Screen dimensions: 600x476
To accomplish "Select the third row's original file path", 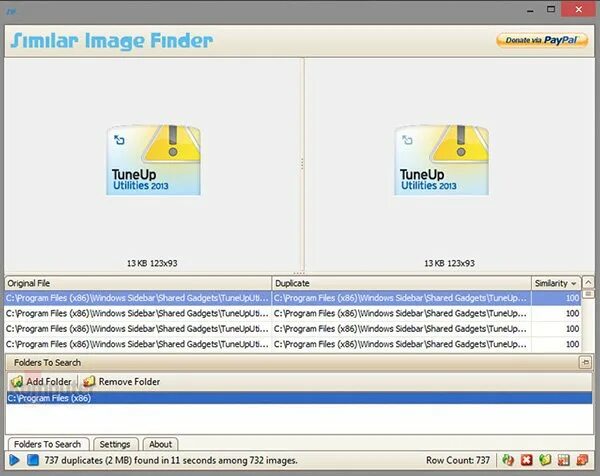I will tap(138, 329).
